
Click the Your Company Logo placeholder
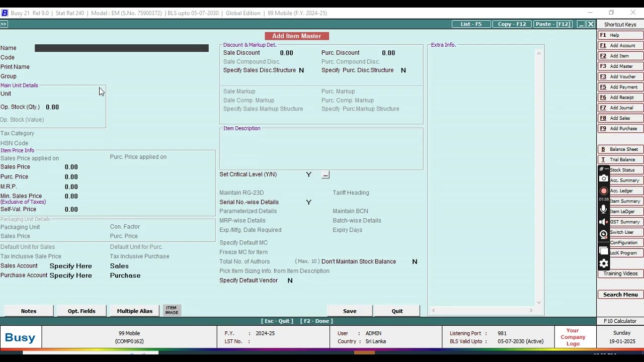point(573,337)
